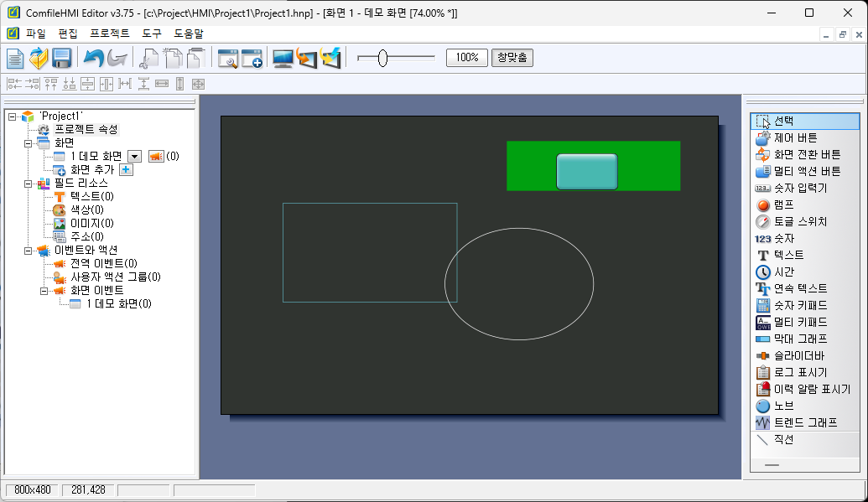
Task: Open the 도구 menu
Action: pos(152,34)
